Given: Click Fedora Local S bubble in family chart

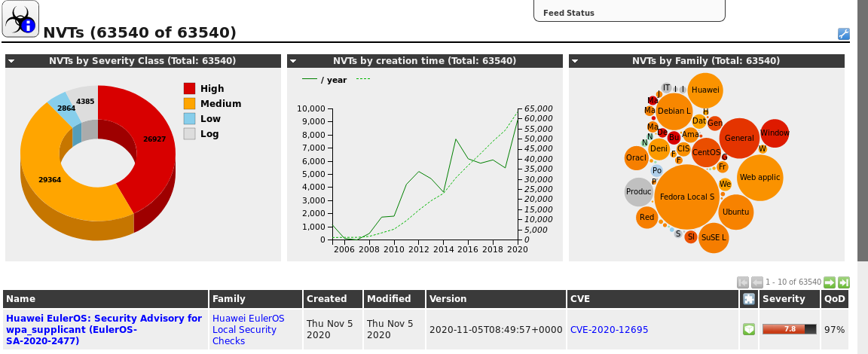Looking at the screenshot, I should tap(686, 197).
